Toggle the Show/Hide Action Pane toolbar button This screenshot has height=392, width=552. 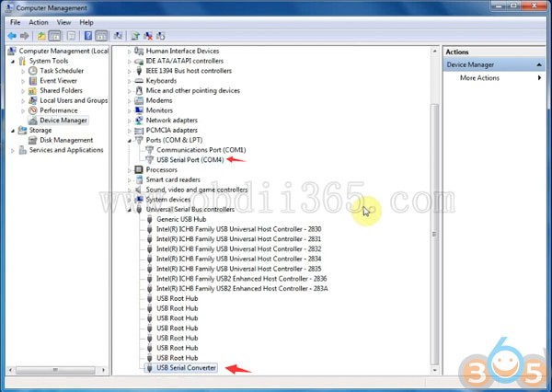(101, 36)
